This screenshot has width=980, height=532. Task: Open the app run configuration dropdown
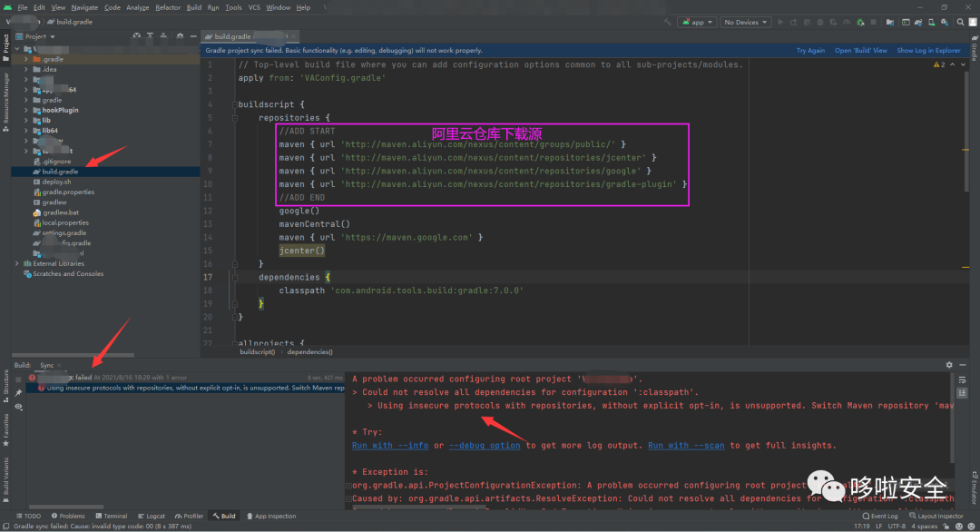coord(697,22)
